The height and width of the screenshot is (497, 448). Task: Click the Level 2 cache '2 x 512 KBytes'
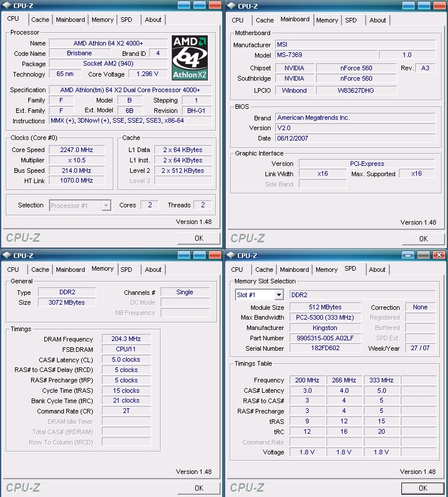183,170
